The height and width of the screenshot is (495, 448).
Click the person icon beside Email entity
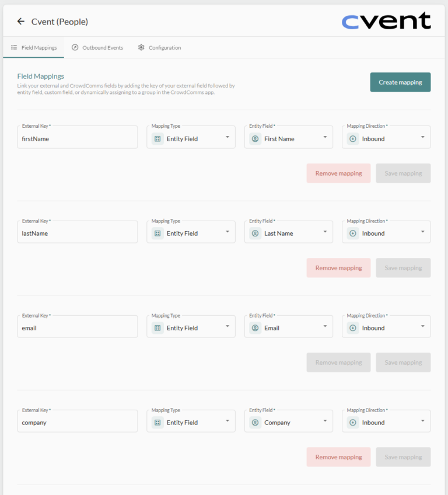click(256, 328)
